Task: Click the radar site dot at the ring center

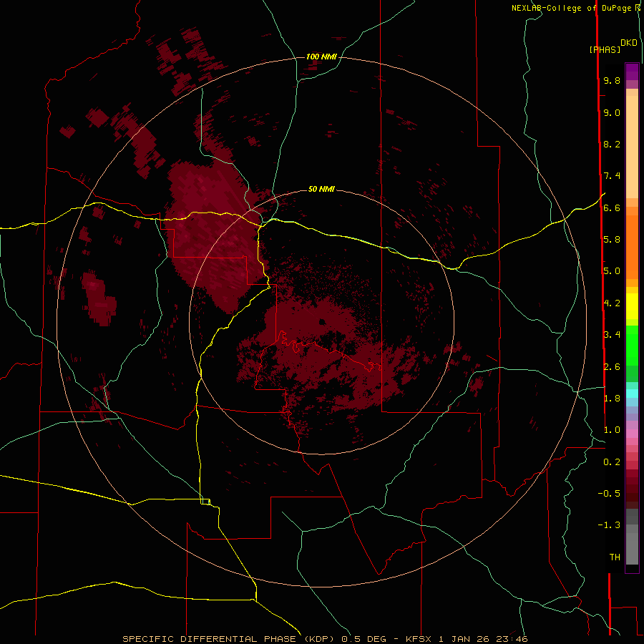Action: tap(323, 321)
